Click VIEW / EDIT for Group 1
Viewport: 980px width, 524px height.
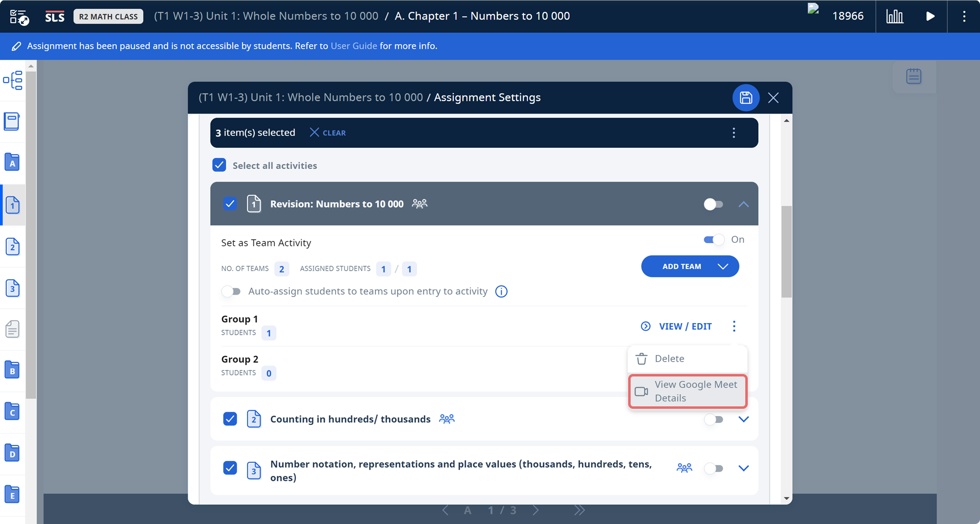(x=676, y=326)
